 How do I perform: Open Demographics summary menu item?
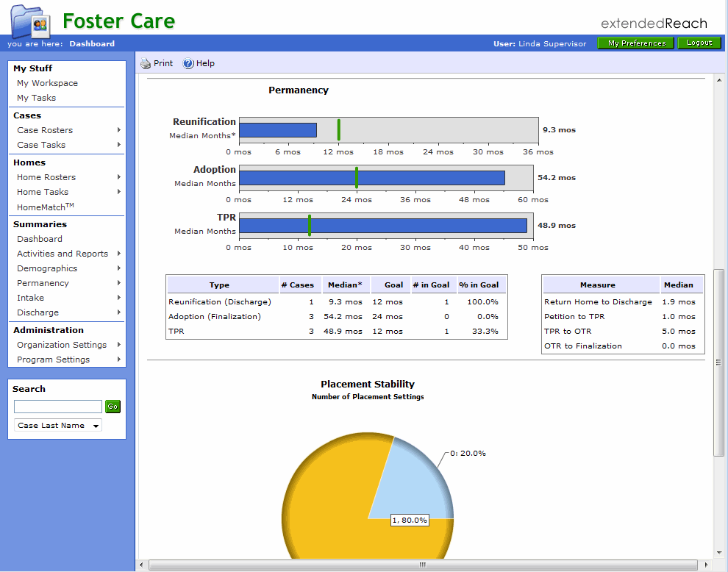click(47, 268)
